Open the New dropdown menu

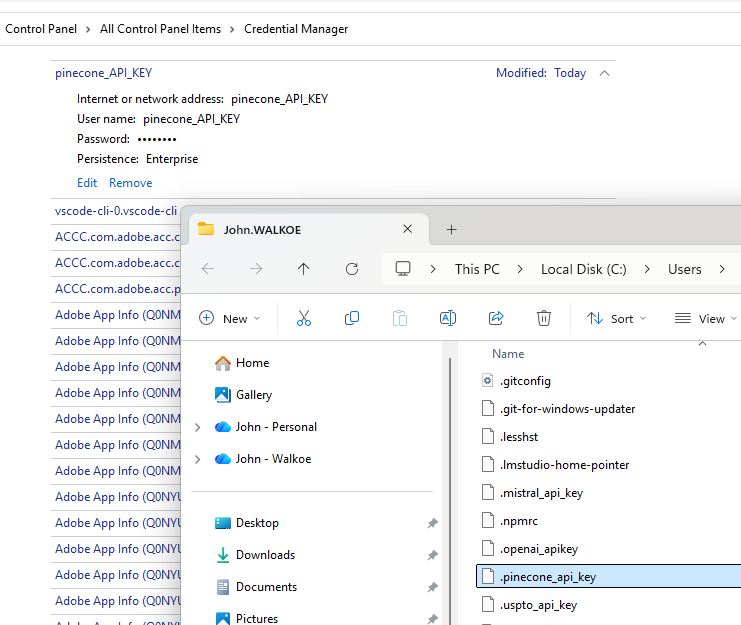click(230, 318)
